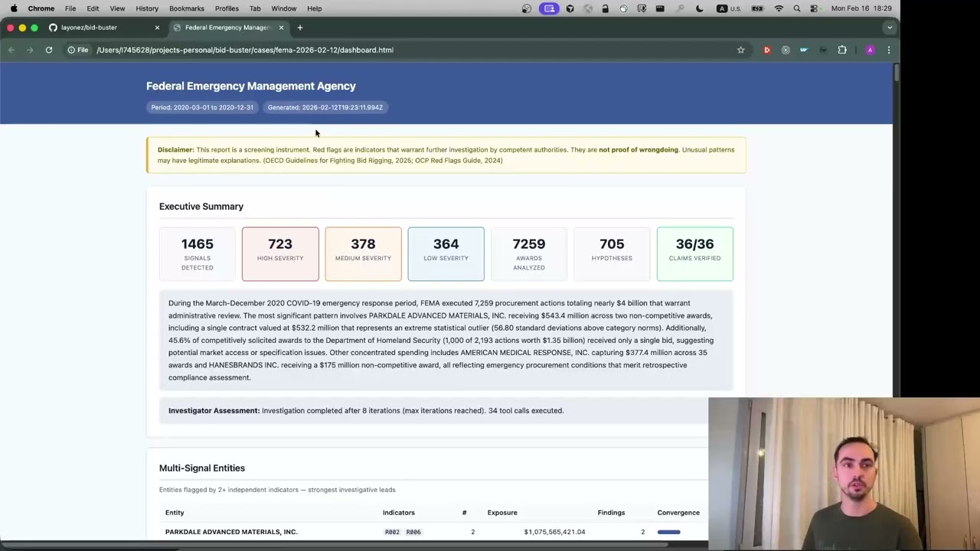
Task: Open the Apple menu
Action: [x=13, y=8]
